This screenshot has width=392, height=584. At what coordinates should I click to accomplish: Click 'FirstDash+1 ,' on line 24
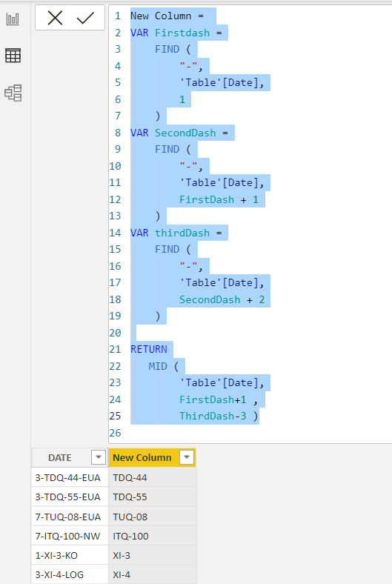tap(218, 399)
